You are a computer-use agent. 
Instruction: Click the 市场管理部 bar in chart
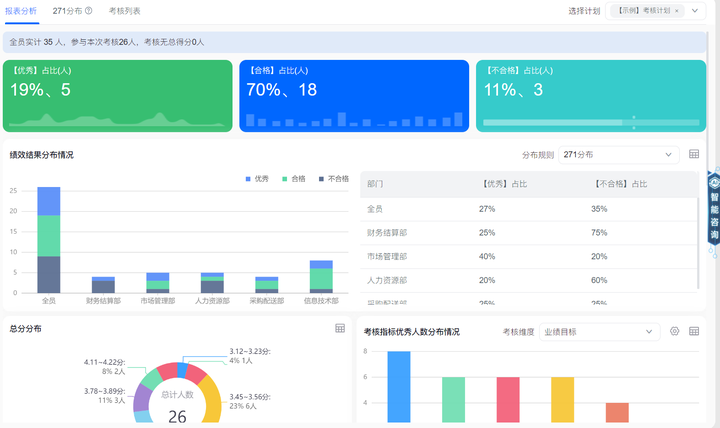(158, 283)
